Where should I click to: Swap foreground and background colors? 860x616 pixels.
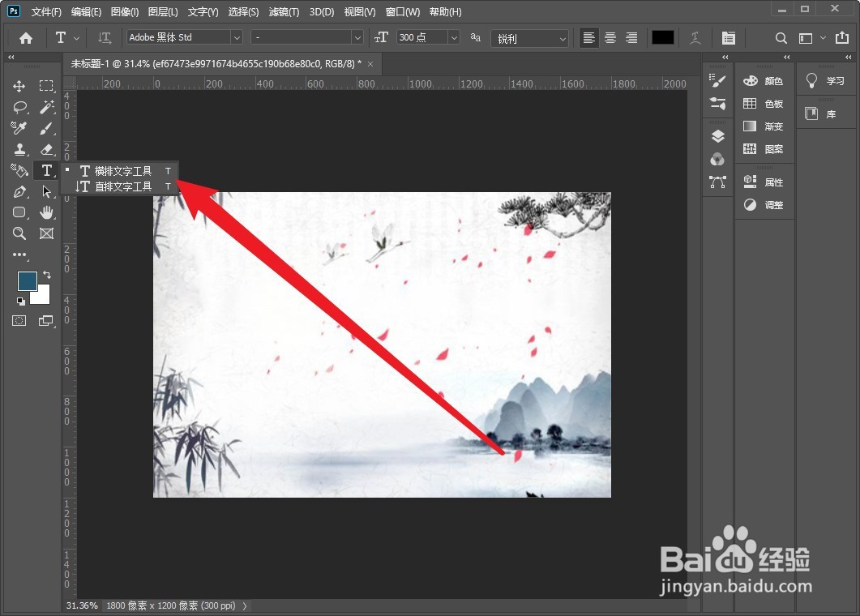(x=47, y=274)
